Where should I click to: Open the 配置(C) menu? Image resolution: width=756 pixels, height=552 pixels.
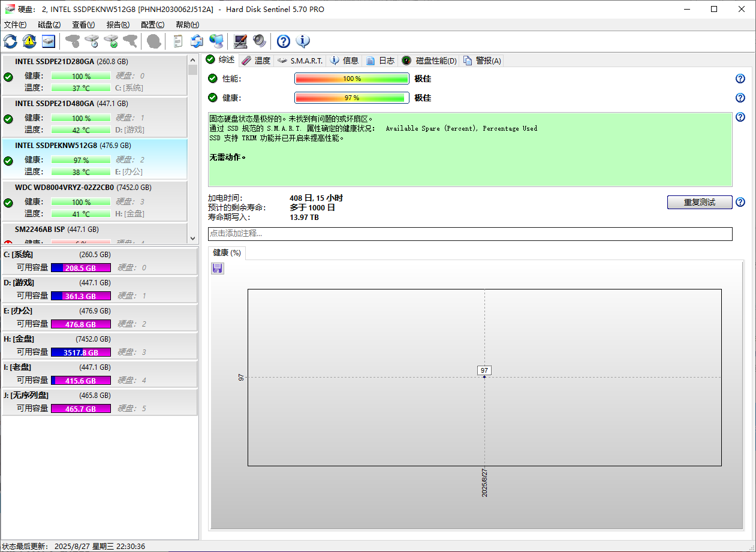tap(152, 25)
